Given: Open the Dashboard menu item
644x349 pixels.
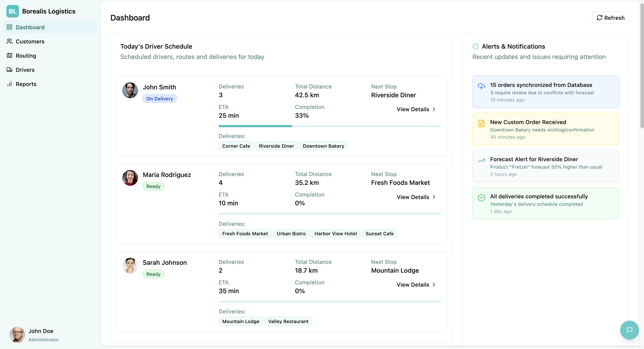Looking at the screenshot, I should [x=50, y=27].
